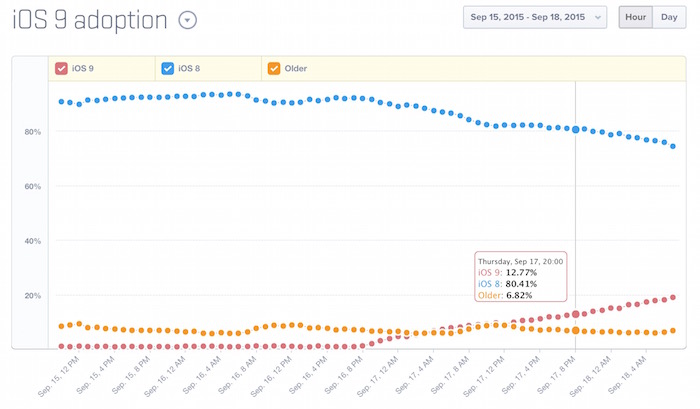Click the iOS 9 adoption chart title
Viewport: 700px width, 409px height.
coord(90,20)
